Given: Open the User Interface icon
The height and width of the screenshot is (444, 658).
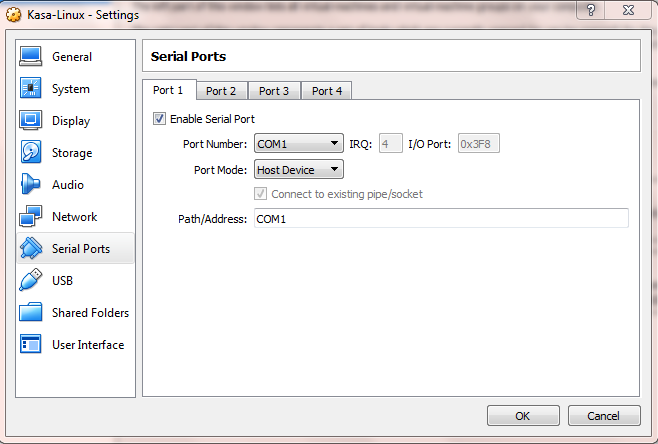Looking at the screenshot, I should click(31, 345).
